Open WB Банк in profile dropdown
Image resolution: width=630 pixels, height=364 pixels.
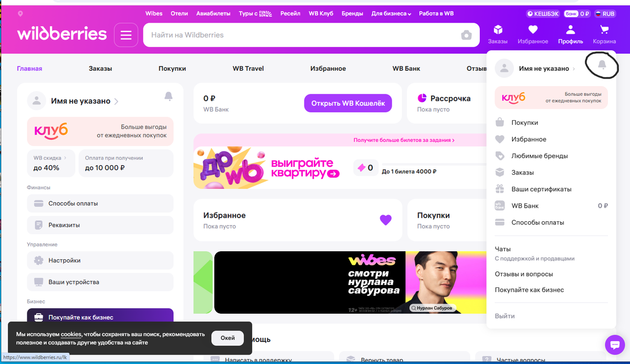551,206
